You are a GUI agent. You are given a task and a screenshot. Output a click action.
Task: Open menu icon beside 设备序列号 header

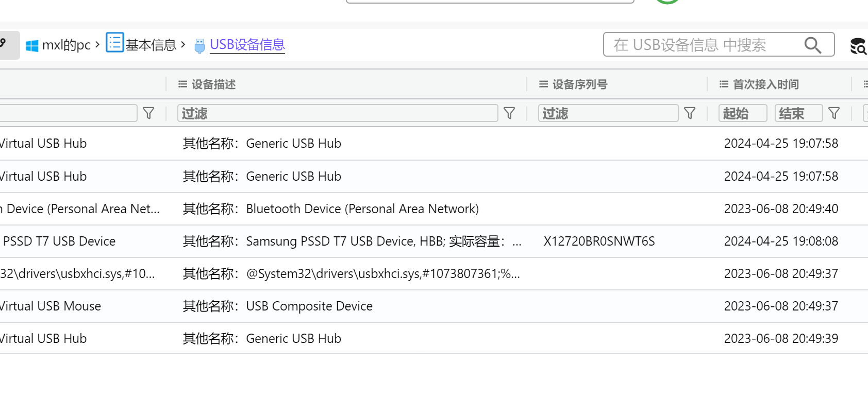click(543, 84)
